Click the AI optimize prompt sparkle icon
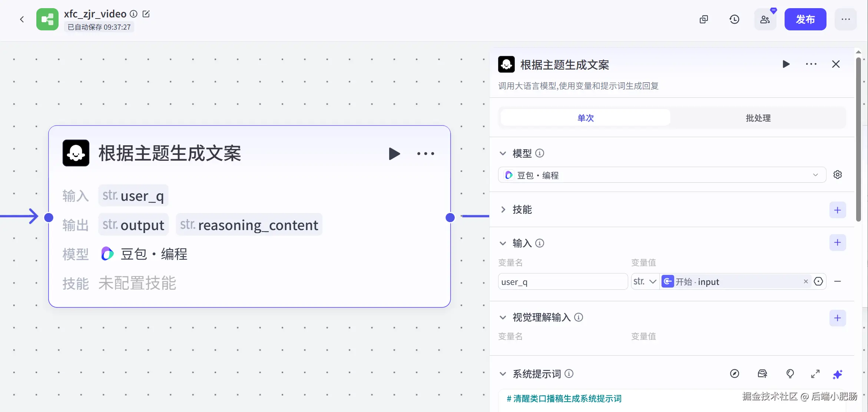Screen dimensions: 868x412 (837, 374)
